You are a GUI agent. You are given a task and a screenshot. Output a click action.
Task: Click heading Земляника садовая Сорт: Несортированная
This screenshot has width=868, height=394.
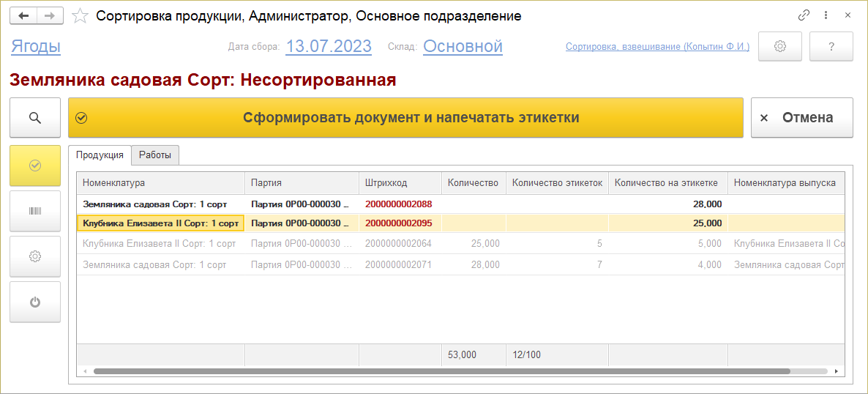click(x=203, y=81)
